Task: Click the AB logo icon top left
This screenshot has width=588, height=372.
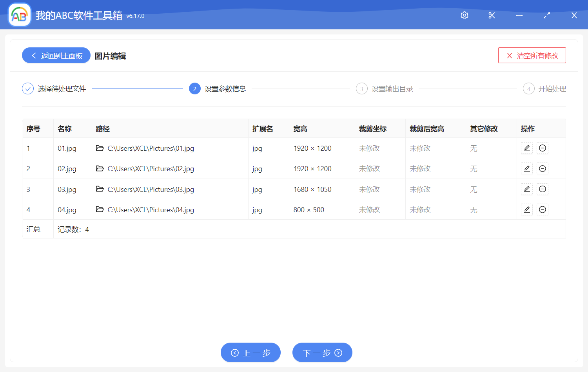Action: point(19,14)
